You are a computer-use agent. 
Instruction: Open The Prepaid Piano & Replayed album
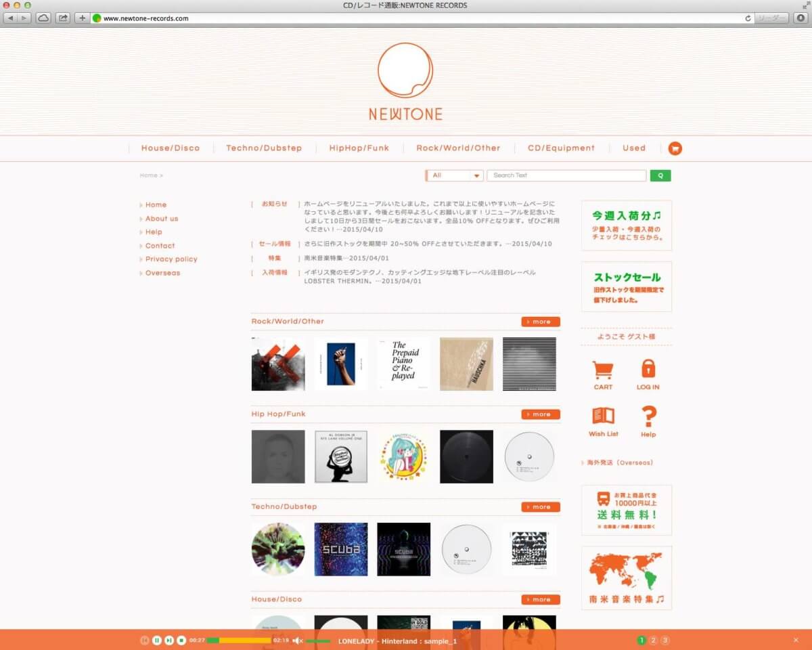point(404,364)
